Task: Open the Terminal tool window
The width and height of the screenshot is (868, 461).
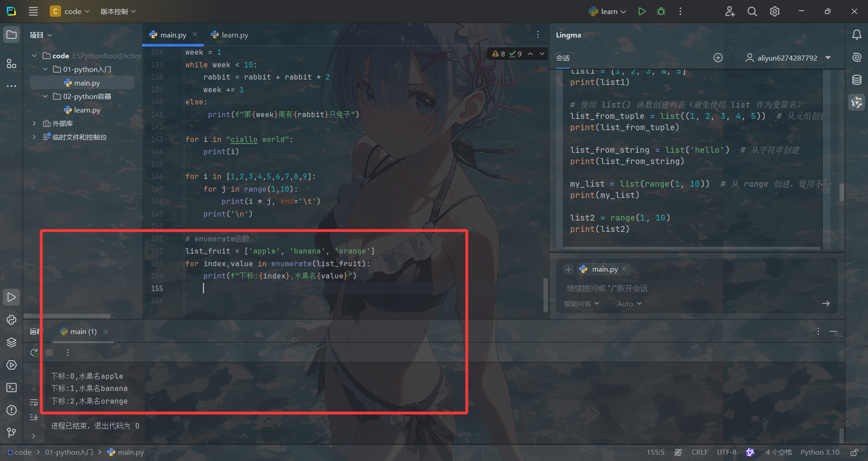Action: pos(12,387)
